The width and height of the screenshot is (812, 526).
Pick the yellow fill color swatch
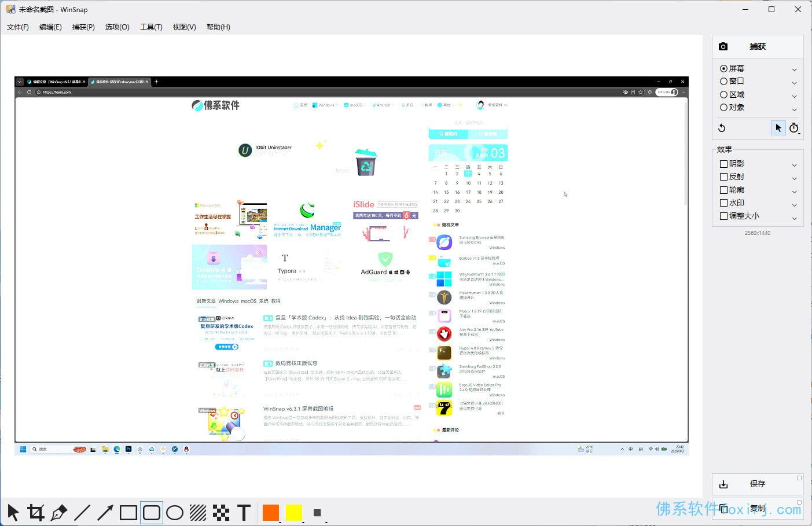click(294, 513)
